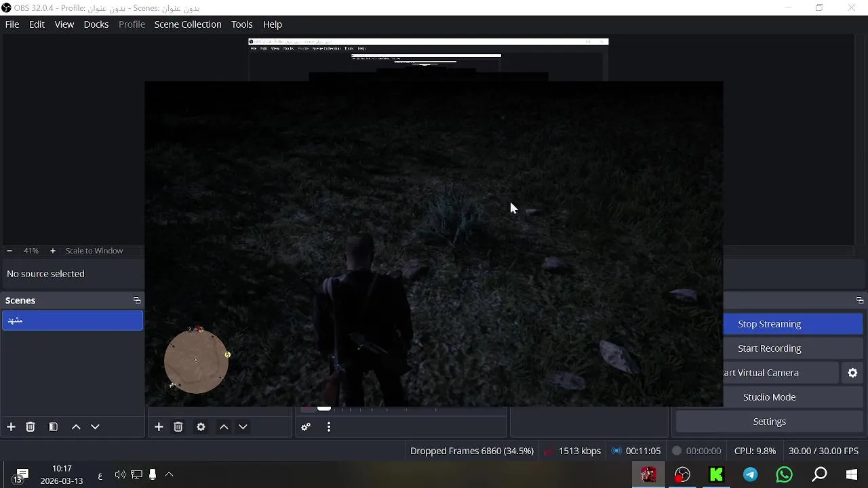Move source down in Sources dock
The image size is (868, 488).
click(243, 427)
